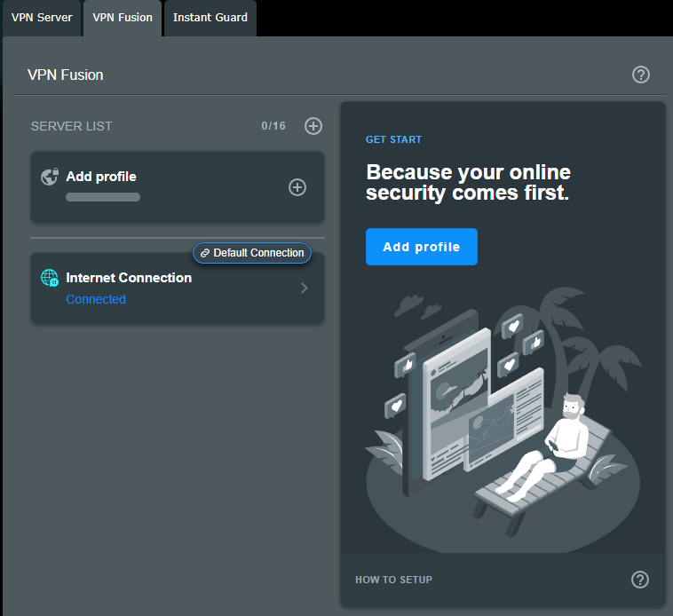Image resolution: width=673 pixels, height=616 pixels.
Task: Click the plus icon next to server count 0/16
Action: click(313, 126)
